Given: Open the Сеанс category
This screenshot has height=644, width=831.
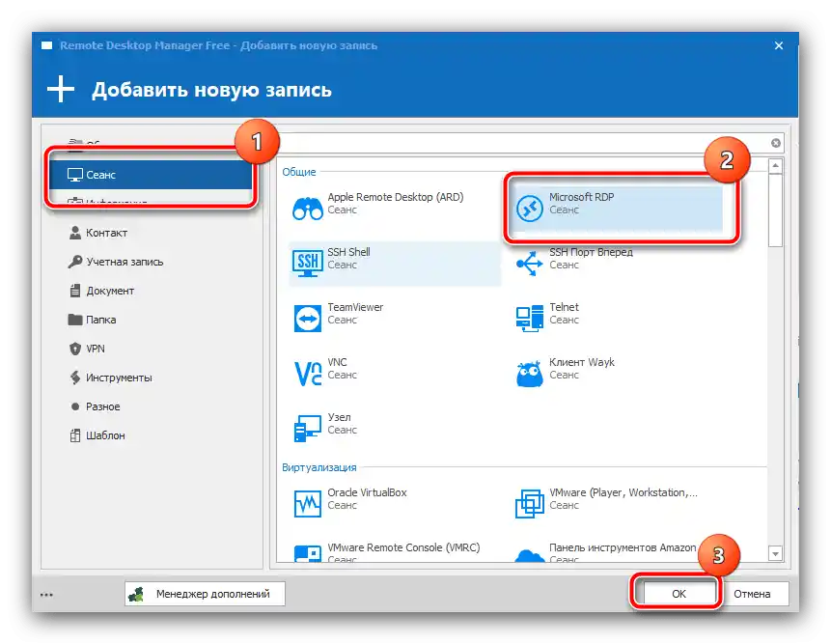Looking at the screenshot, I should pos(151,175).
